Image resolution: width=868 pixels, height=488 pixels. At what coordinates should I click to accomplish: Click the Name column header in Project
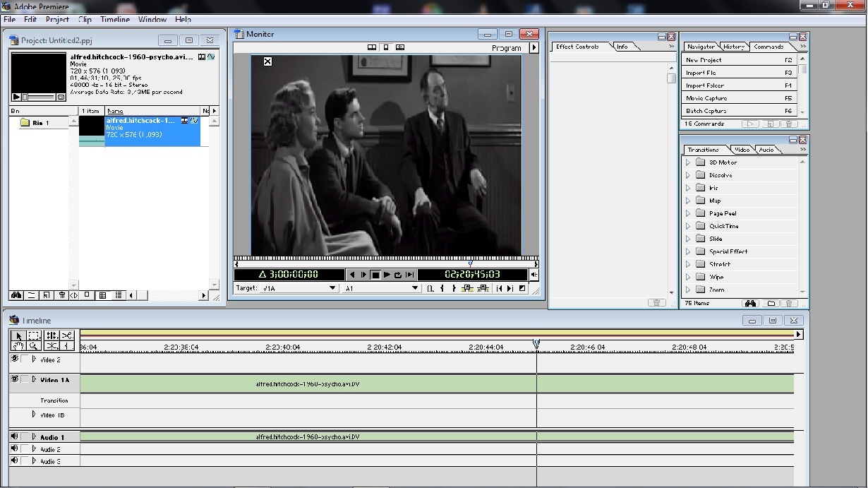tap(153, 111)
